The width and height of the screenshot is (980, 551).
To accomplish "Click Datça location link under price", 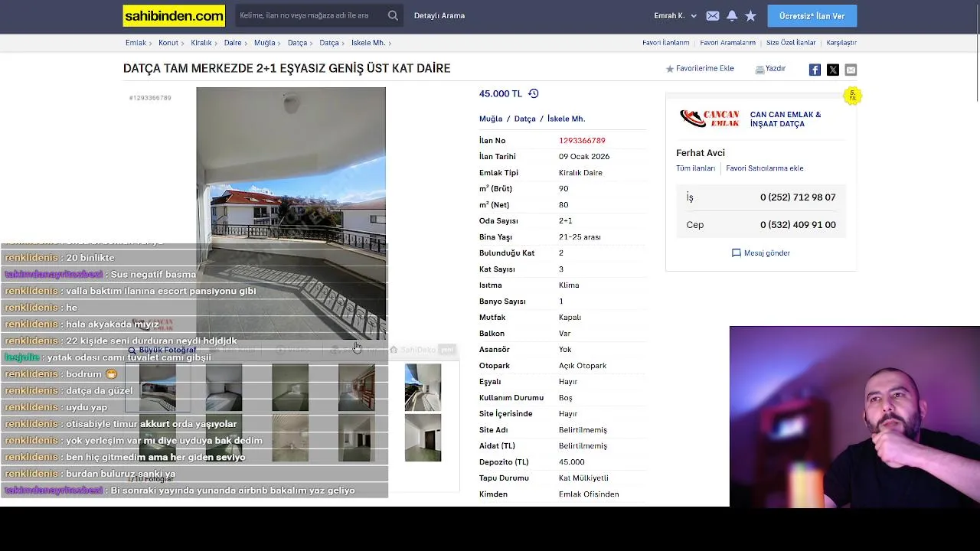I will click(x=525, y=119).
